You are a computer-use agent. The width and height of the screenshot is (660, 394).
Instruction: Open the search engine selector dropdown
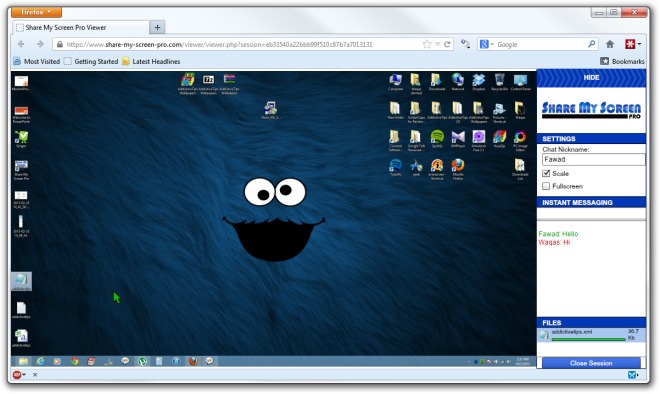pos(487,44)
